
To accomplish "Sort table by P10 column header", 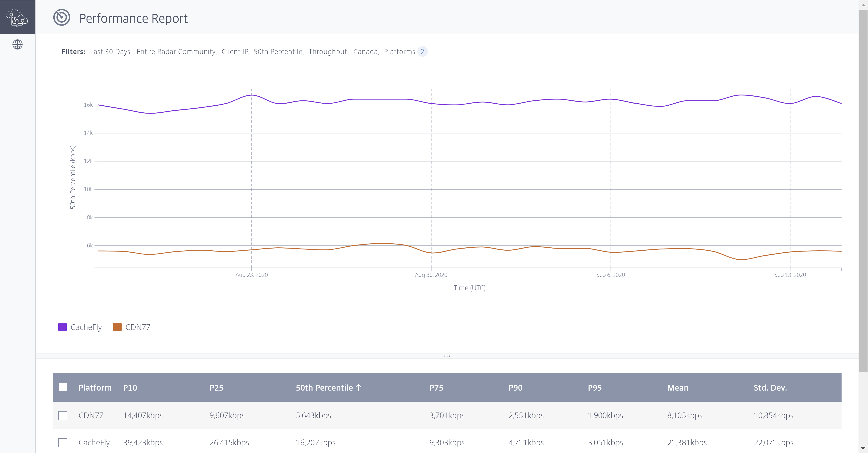I will (x=130, y=388).
